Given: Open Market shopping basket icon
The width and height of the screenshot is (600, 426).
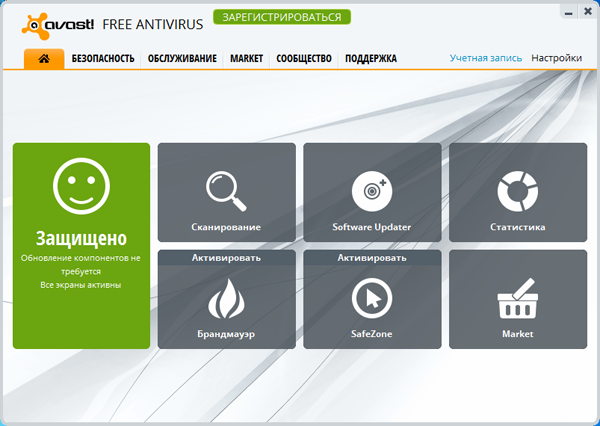Looking at the screenshot, I should (x=518, y=299).
